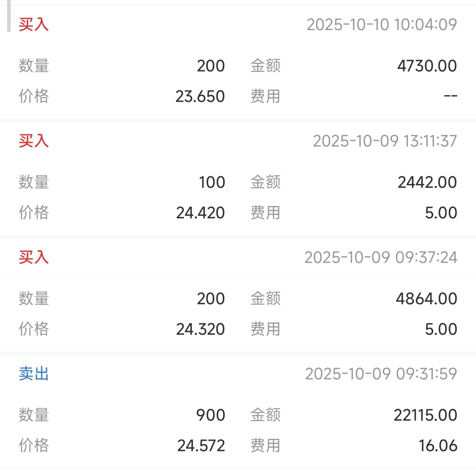This screenshot has width=476, height=469.
Task: Tap the 买入 label dated 2025-10-10
Action: pos(34,25)
